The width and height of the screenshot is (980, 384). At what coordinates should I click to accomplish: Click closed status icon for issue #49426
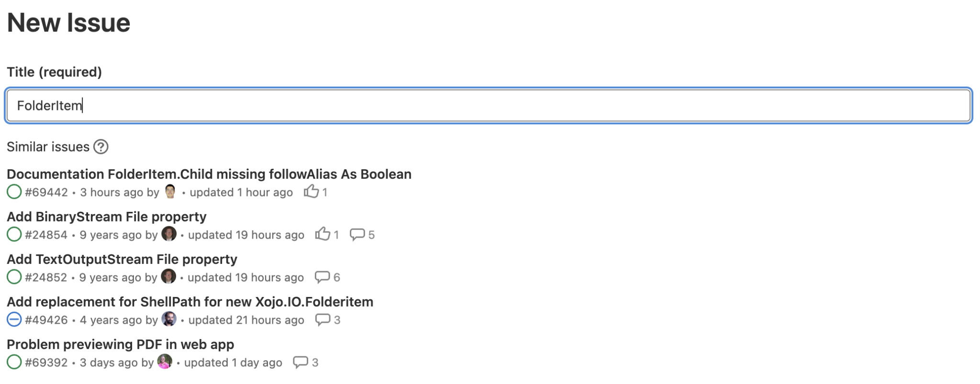point(14,319)
